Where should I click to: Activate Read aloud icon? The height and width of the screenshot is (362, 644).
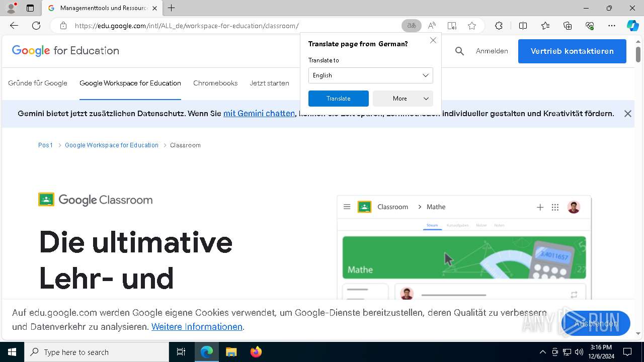click(x=432, y=26)
